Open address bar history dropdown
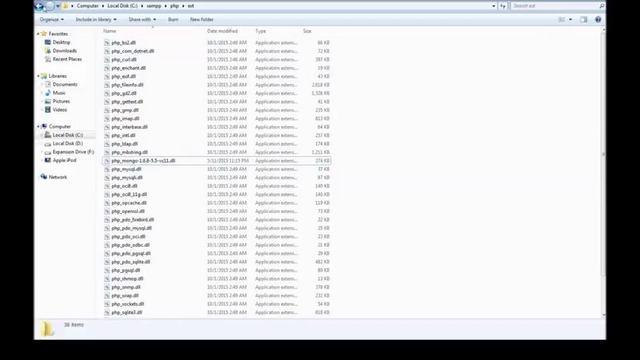The width and height of the screenshot is (640, 360). pyautogui.click(x=493, y=6)
